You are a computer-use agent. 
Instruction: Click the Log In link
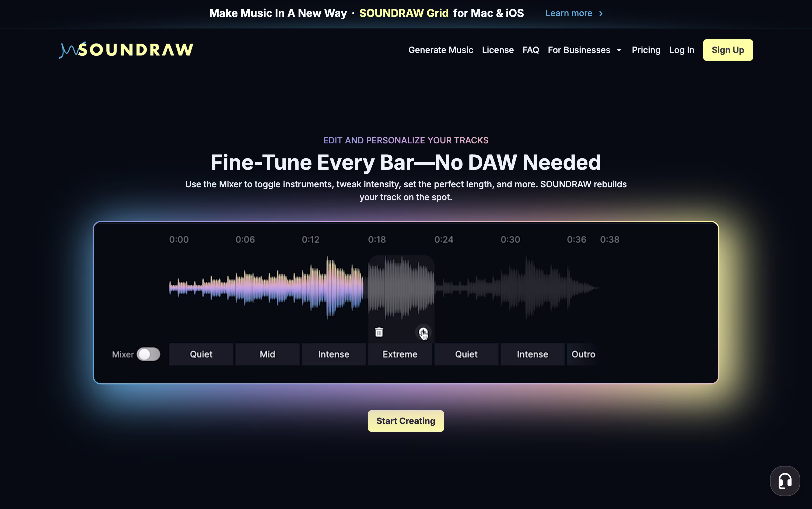click(681, 50)
